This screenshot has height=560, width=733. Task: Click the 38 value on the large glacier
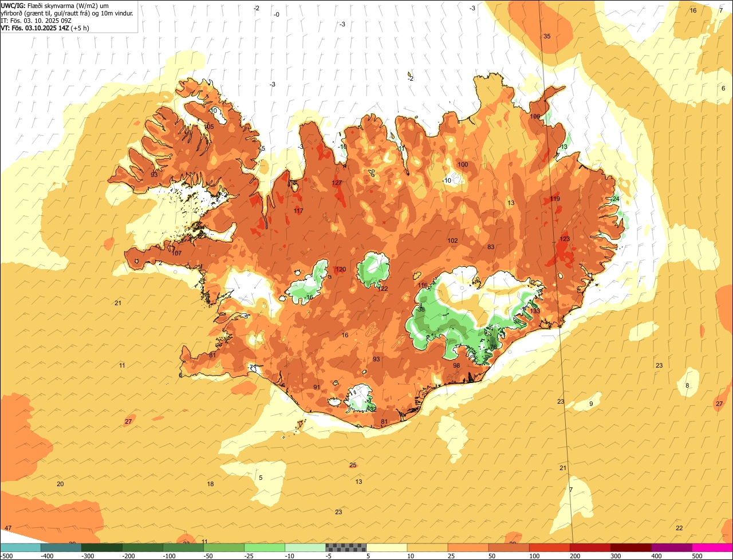pos(421,309)
